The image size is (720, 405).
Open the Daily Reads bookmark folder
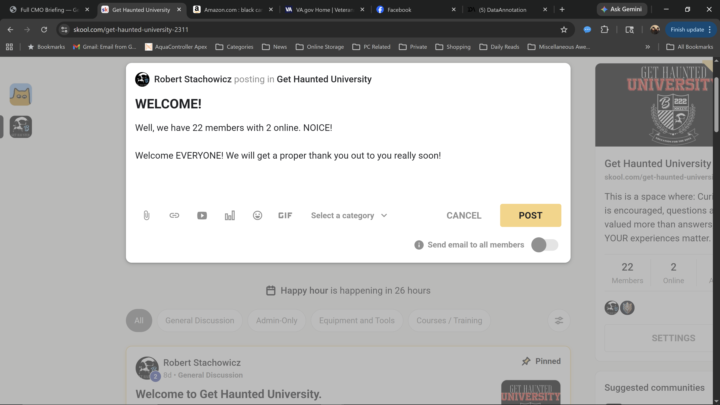[499, 47]
